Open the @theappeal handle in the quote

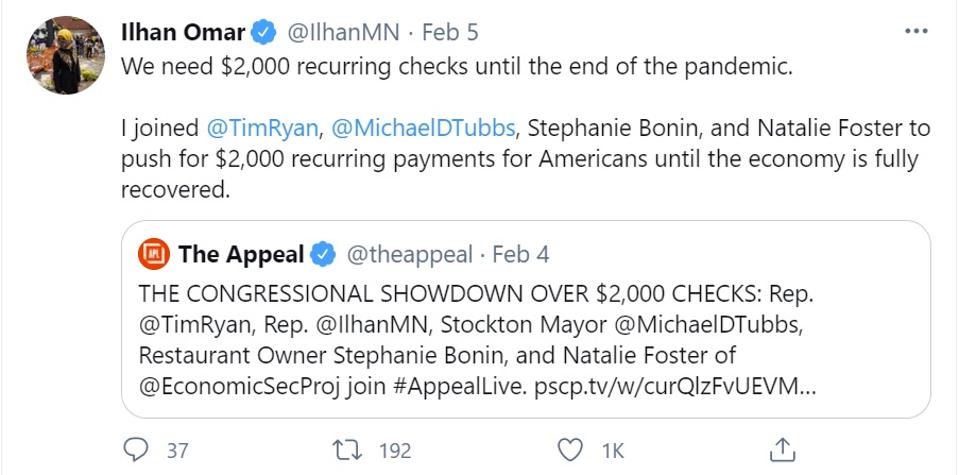(x=409, y=255)
